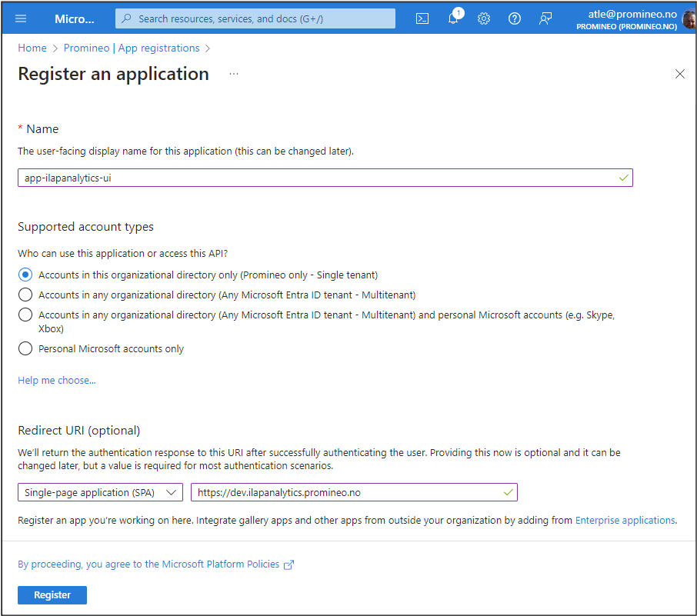Viewport: 697px width, 616px height.
Task: Open the Microsoft Platform Policies link
Action: tap(148, 564)
